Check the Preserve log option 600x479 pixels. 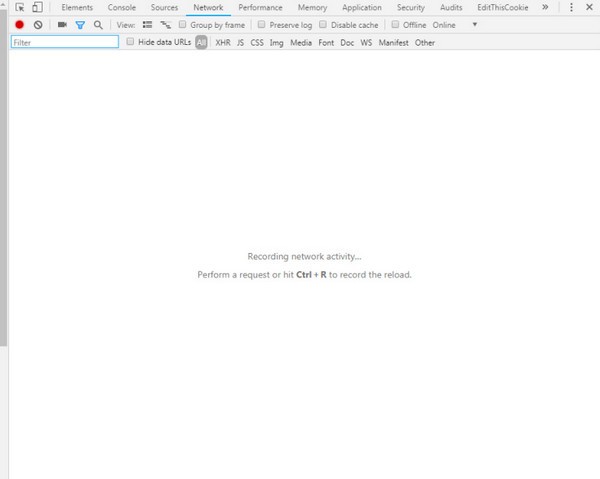click(x=262, y=24)
